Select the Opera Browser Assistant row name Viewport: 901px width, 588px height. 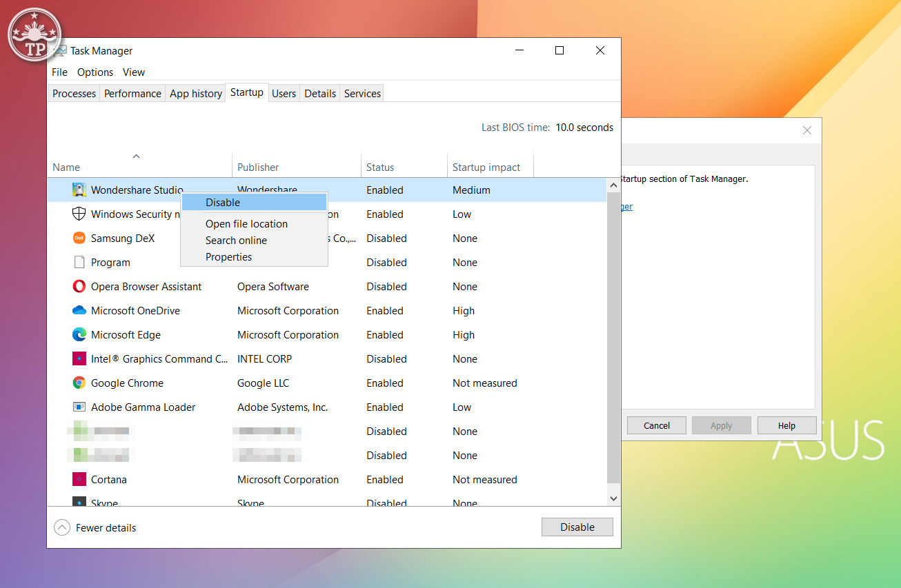(146, 287)
